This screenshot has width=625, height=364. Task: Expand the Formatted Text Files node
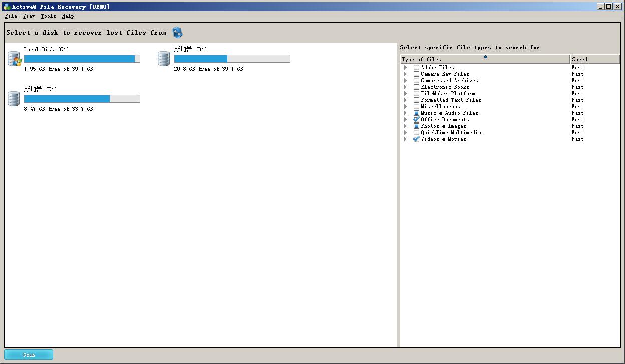(406, 100)
